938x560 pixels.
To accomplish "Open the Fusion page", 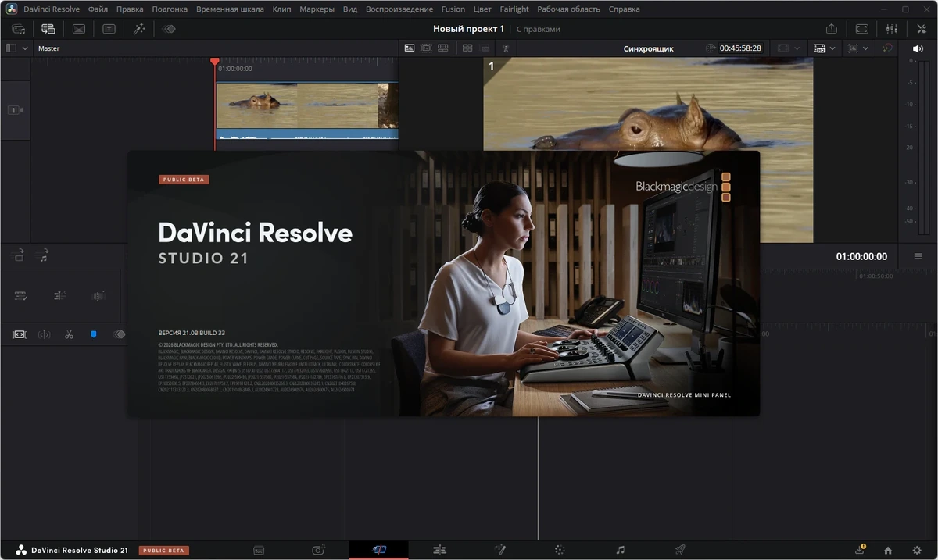I will (499, 550).
